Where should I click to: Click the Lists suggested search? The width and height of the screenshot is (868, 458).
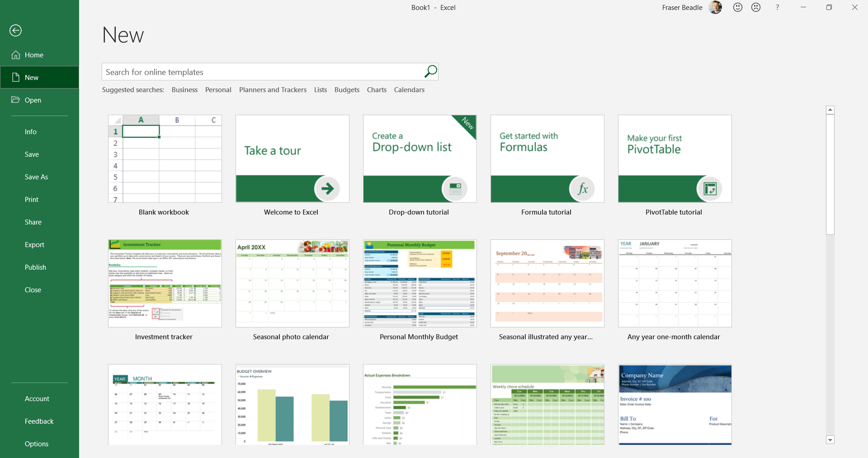tap(321, 89)
